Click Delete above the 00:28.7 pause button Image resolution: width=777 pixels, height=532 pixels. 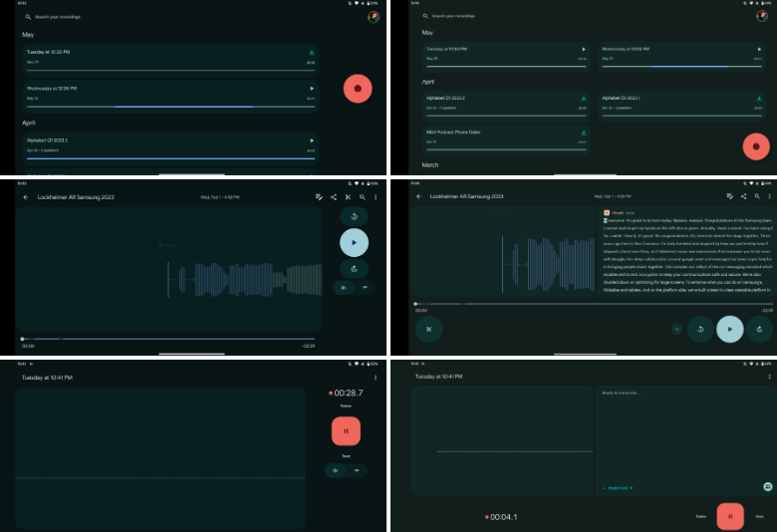346,406
